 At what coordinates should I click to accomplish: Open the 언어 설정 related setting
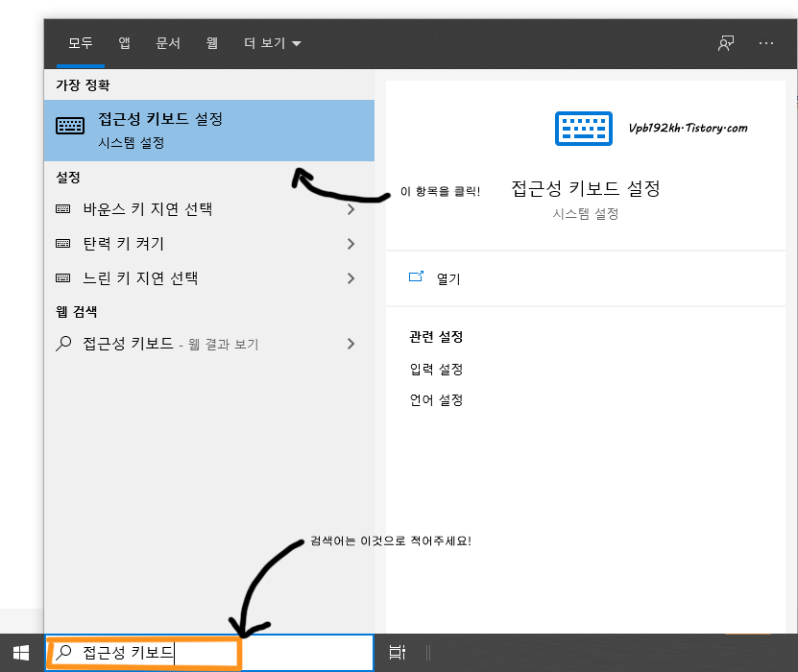click(436, 400)
